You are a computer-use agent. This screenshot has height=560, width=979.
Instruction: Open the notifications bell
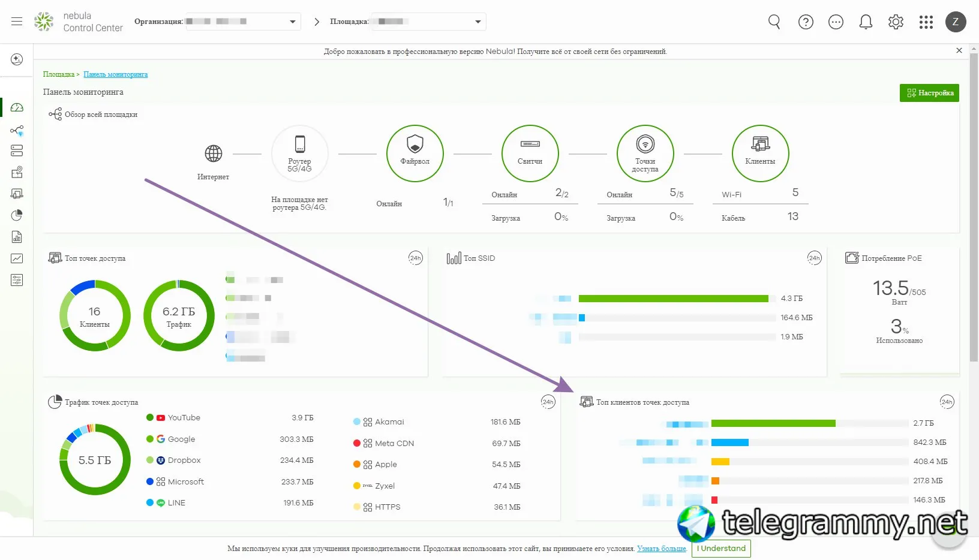click(x=866, y=22)
